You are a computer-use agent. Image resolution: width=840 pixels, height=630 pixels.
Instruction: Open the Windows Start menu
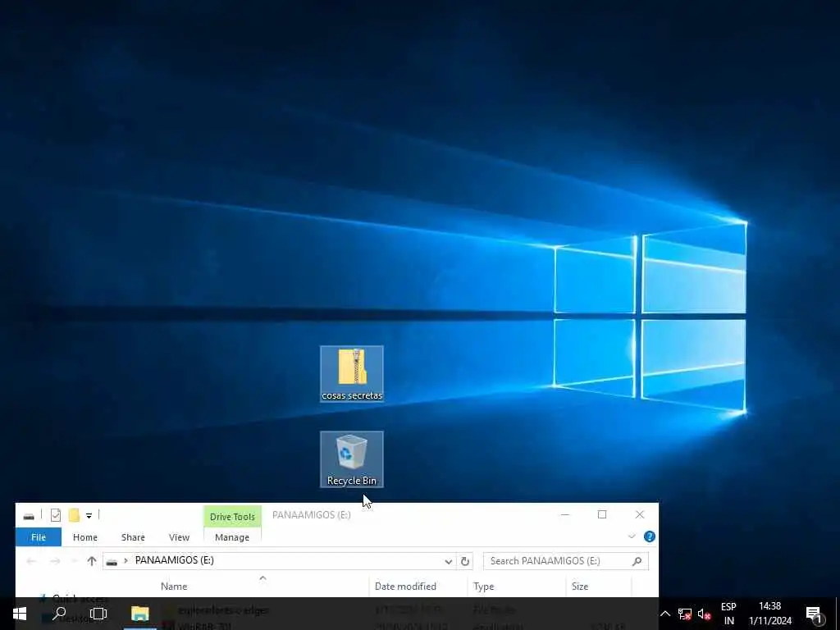(20, 614)
